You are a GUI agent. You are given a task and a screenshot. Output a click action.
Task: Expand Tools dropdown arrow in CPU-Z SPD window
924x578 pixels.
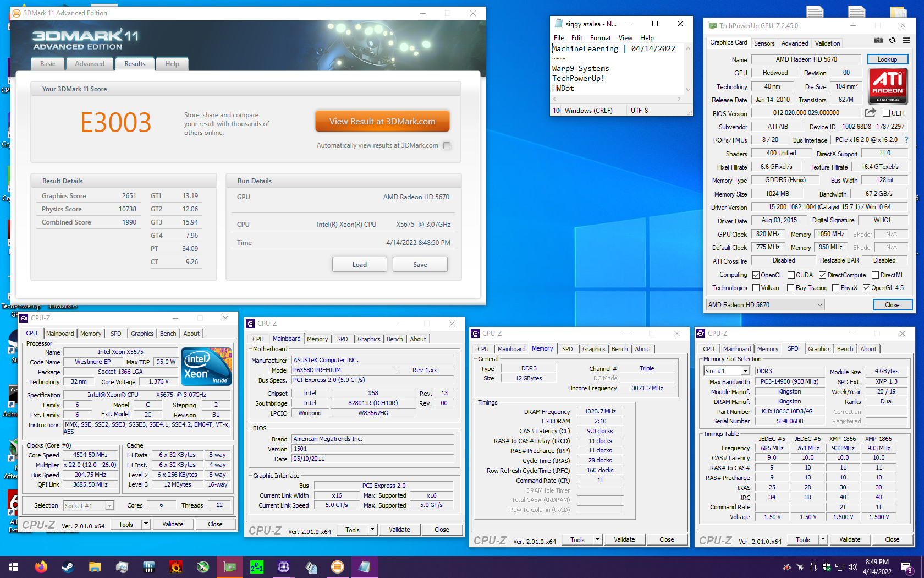(823, 539)
